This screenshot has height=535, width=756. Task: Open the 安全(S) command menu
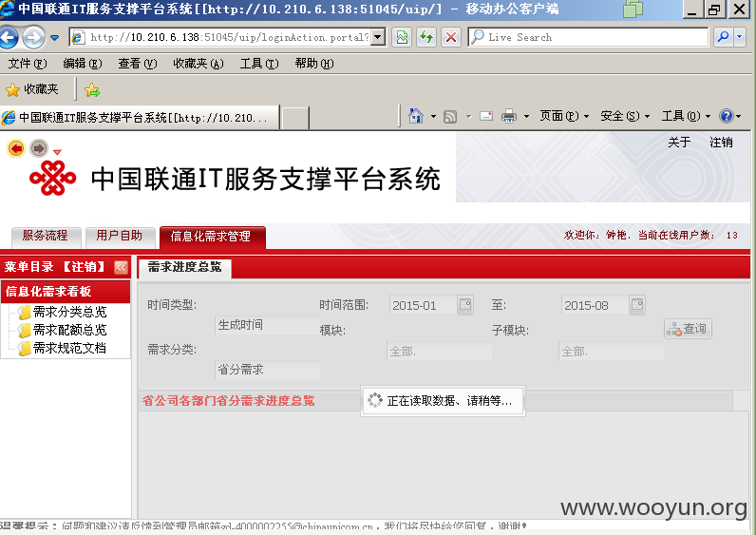click(x=625, y=116)
